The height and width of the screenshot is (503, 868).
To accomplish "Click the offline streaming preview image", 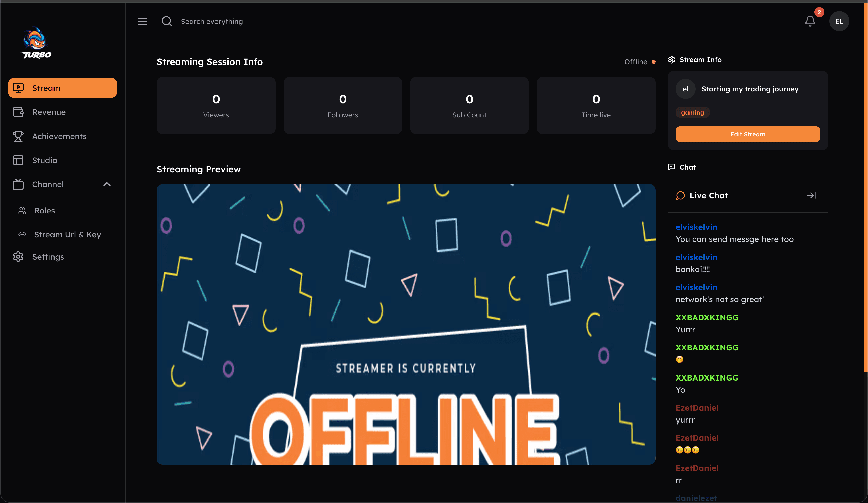I will (406, 324).
